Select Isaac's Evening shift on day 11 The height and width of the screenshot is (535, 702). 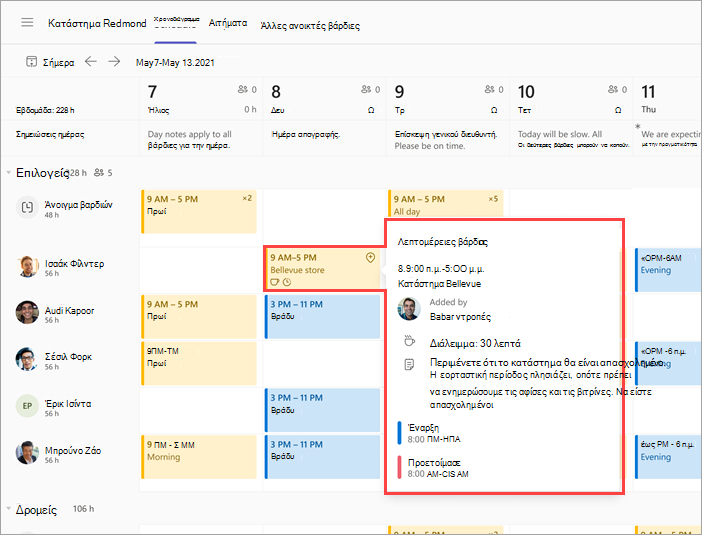(x=668, y=270)
